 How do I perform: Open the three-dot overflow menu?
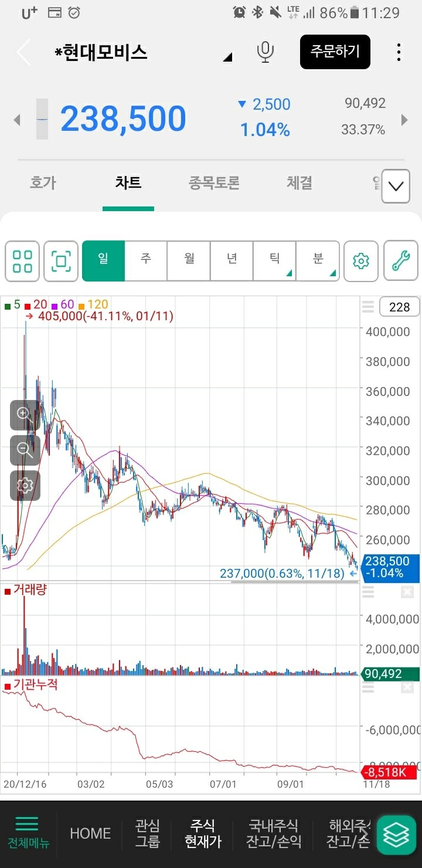click(399, 52)
